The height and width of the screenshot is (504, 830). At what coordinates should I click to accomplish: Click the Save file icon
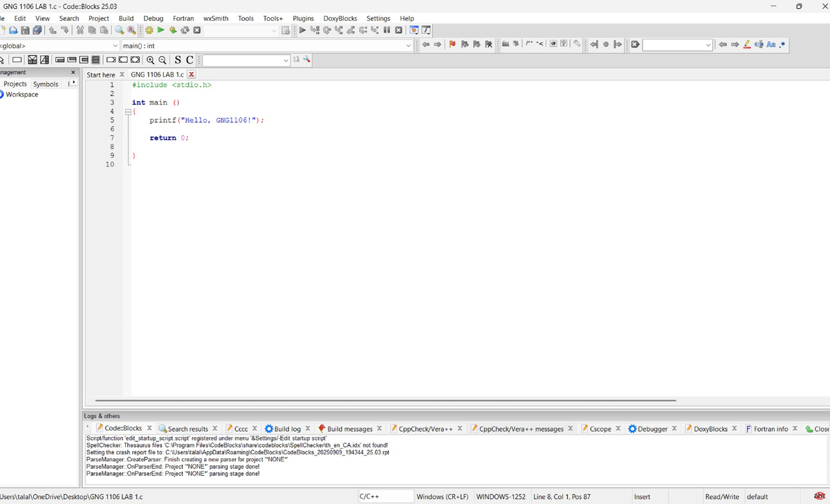point(25,30)
